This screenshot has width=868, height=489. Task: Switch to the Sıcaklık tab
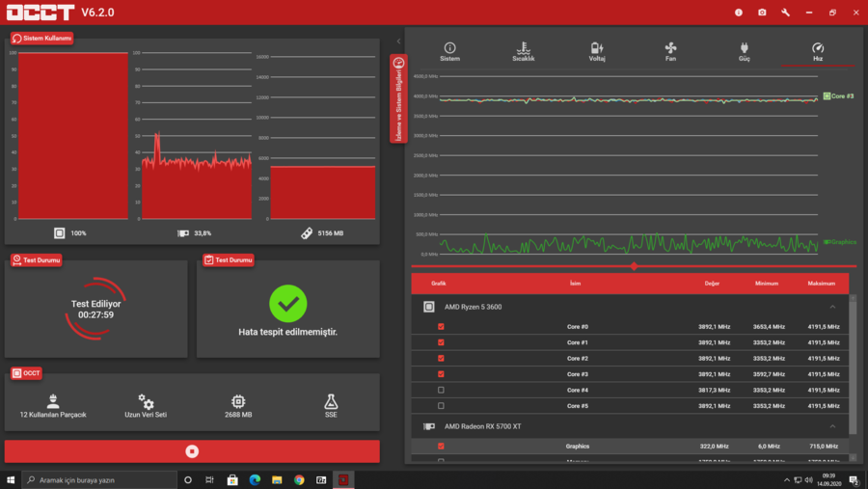tap(523, 52)
